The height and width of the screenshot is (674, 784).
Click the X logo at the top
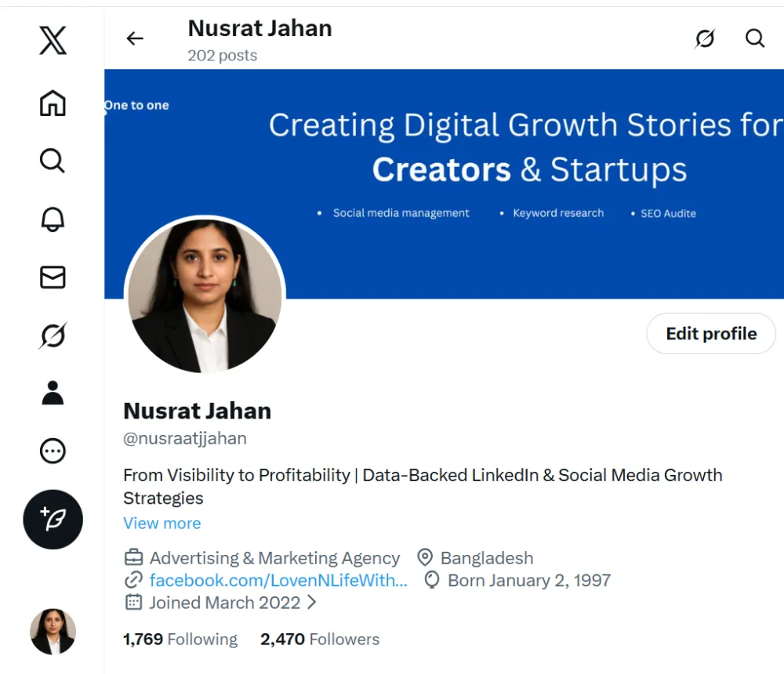(52, 39)
